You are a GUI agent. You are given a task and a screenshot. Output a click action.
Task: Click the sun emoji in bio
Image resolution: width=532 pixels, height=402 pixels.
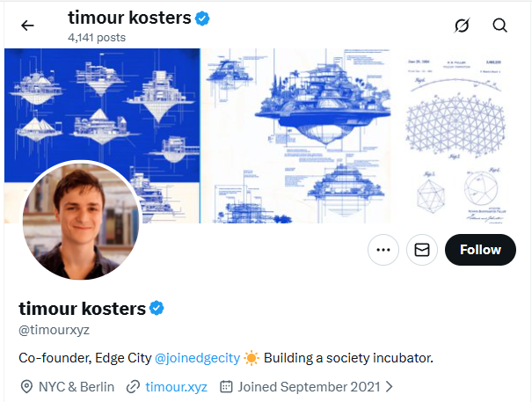click(x=251, y=359)
